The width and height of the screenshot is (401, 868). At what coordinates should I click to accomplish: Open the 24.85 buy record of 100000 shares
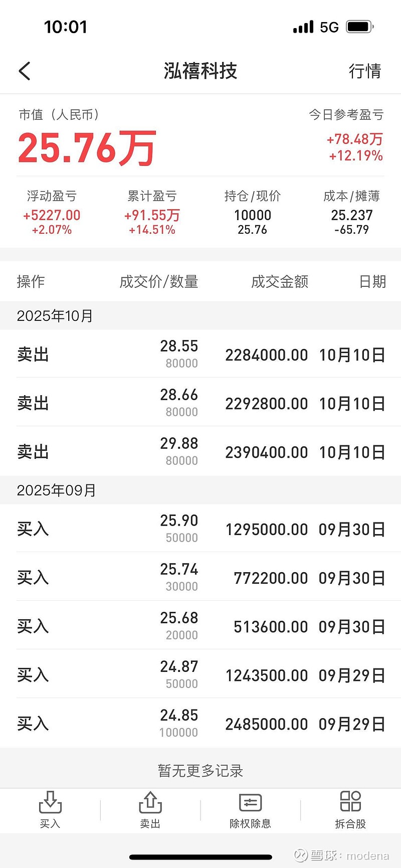pyautogui.click(x=200, y=723)
